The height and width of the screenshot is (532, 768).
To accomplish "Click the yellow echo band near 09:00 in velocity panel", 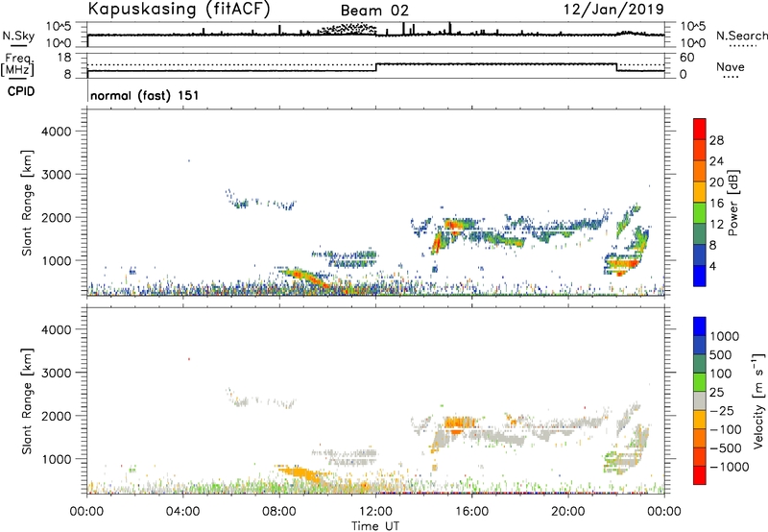I will [x=299, y=472].
